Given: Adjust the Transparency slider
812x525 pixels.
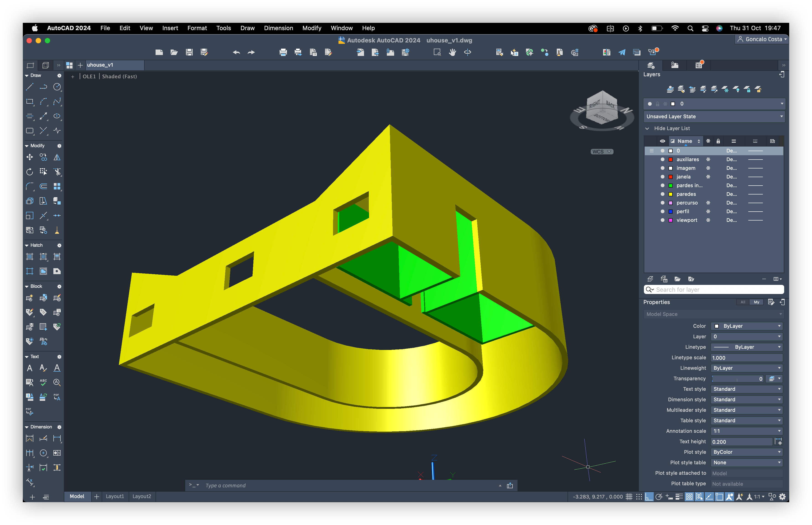Looking at the screenshot, I should click(x=737, y=379).
